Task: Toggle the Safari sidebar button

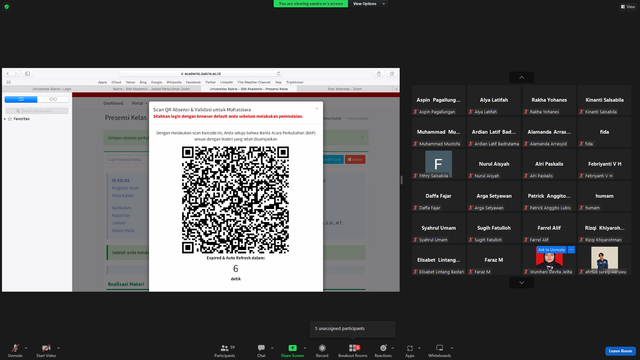Action: [x=27, y=73]
